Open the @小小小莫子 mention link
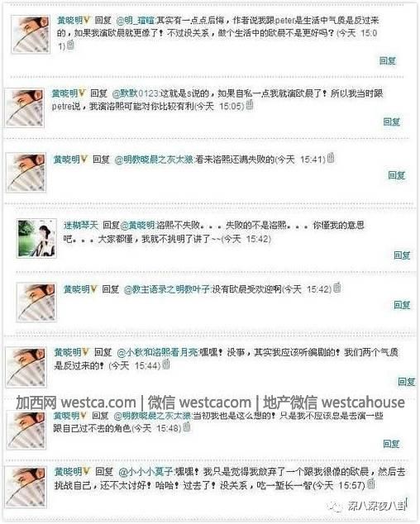 coord(146,472)
